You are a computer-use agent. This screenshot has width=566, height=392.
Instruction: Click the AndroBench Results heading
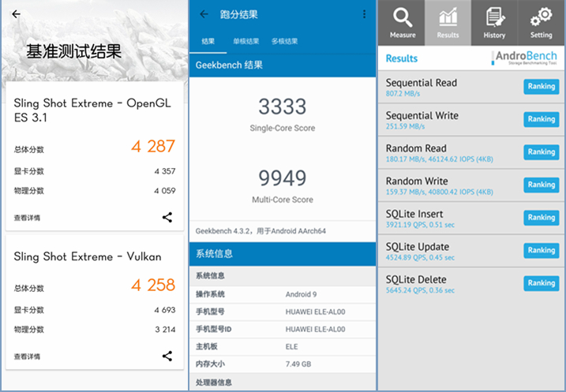click(402, 58)
